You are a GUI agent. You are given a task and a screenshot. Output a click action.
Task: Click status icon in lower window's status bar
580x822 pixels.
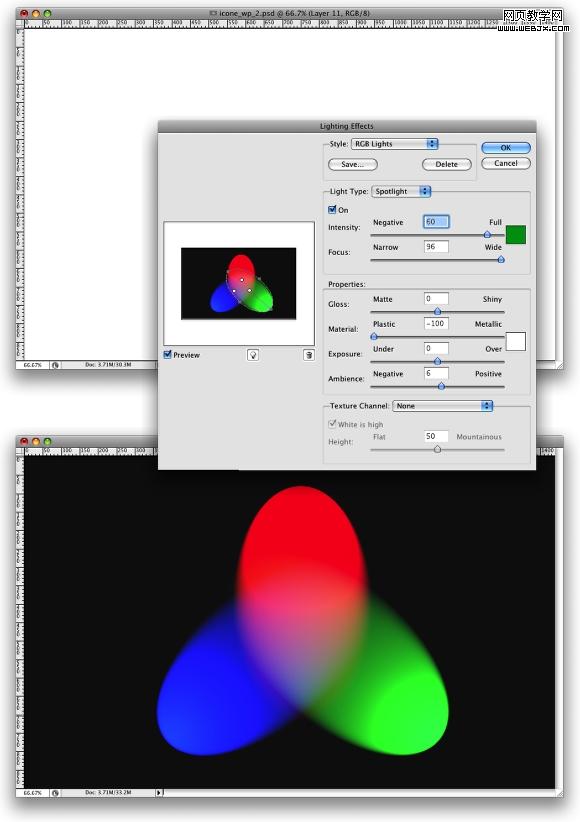point(55,793)
